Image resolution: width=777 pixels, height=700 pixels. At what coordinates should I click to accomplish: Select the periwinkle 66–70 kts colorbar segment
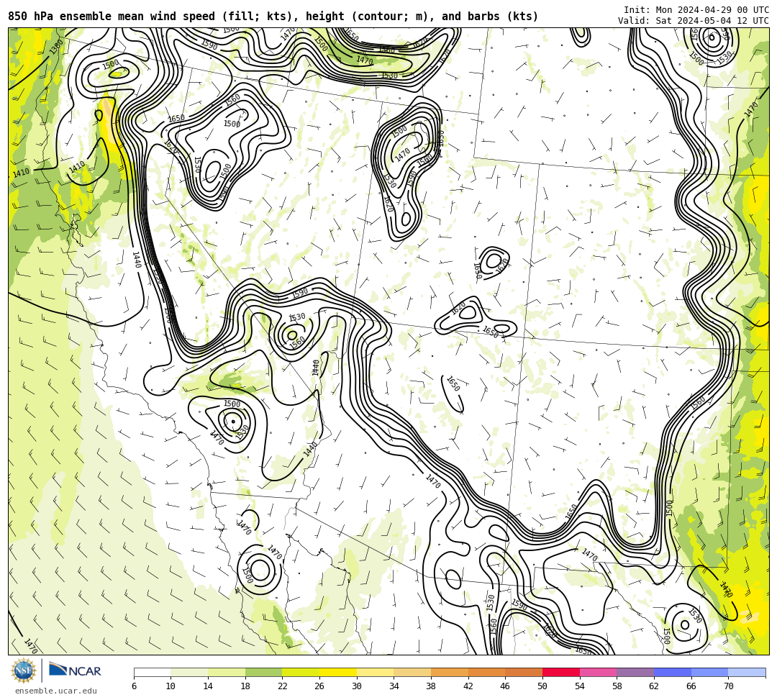[x=709, y=672]
